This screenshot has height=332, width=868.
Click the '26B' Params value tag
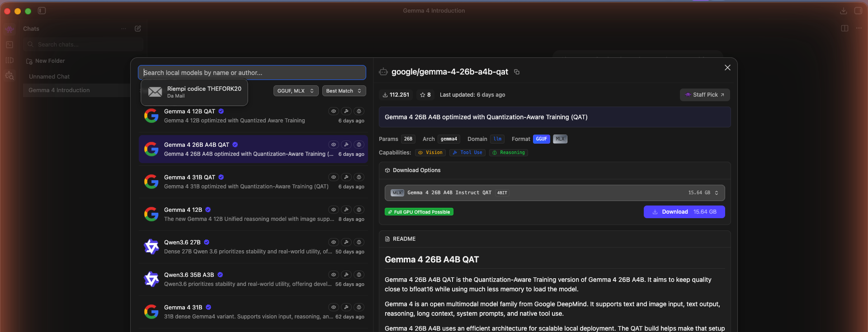[x=408, y=139]
